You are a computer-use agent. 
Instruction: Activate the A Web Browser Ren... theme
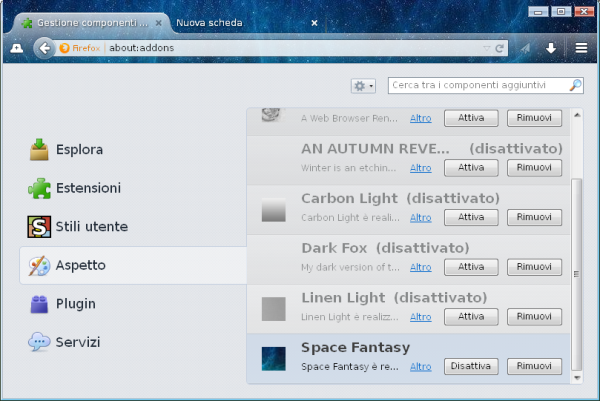point(471,118)
